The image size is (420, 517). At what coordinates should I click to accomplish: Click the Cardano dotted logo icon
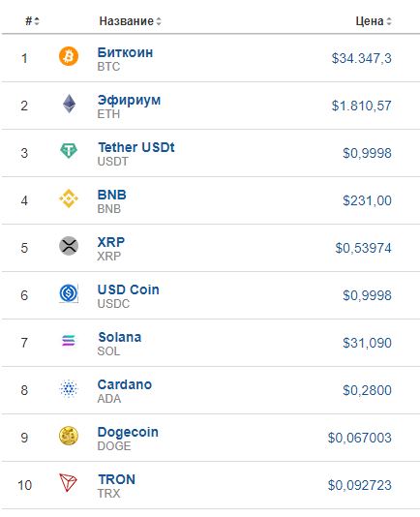pos(69,388)
